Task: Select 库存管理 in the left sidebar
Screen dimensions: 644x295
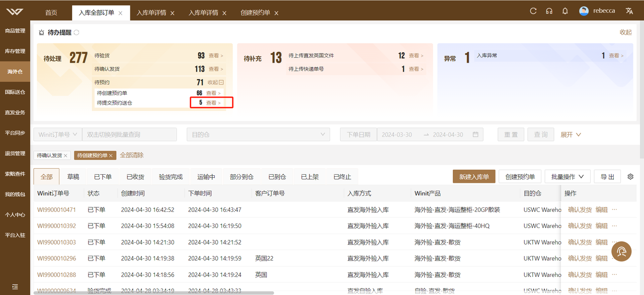Action: tap(15, 51)
